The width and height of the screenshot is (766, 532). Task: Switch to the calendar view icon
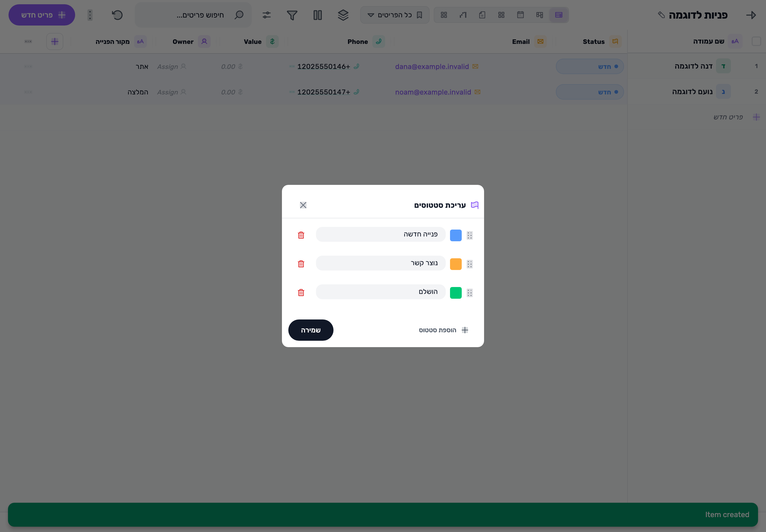pyautogui.click(x=520, y=15)
